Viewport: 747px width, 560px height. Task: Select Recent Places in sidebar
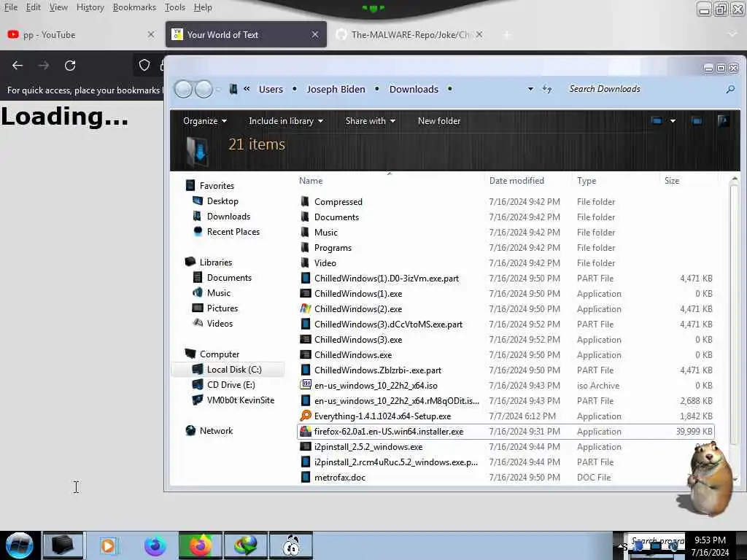(226, 231)
